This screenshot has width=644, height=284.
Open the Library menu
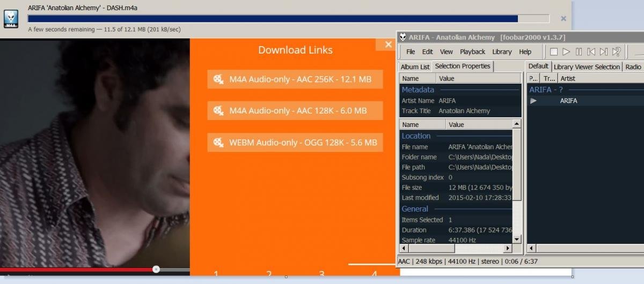point(502,52)
